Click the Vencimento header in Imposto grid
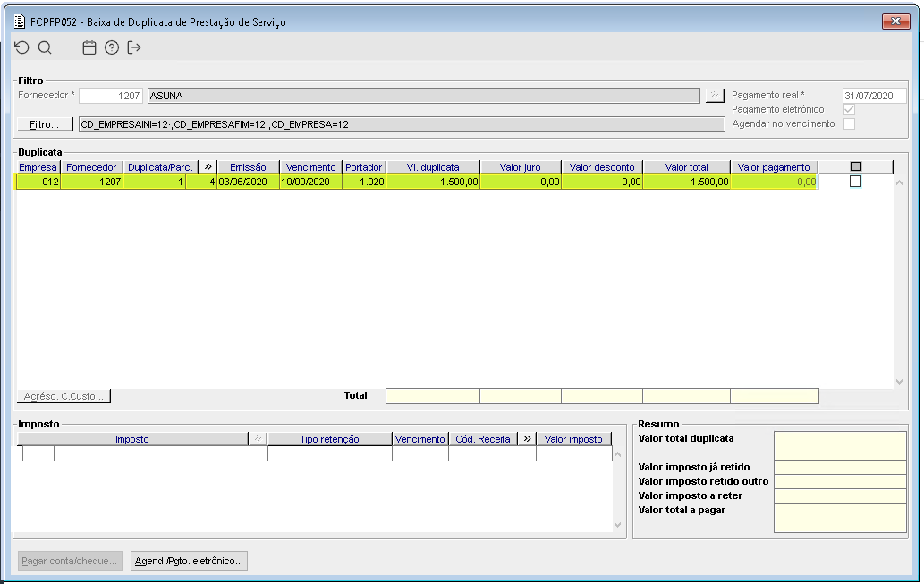Image resolution: width=924 pixels, height=584 pixels. click(420, 438)
